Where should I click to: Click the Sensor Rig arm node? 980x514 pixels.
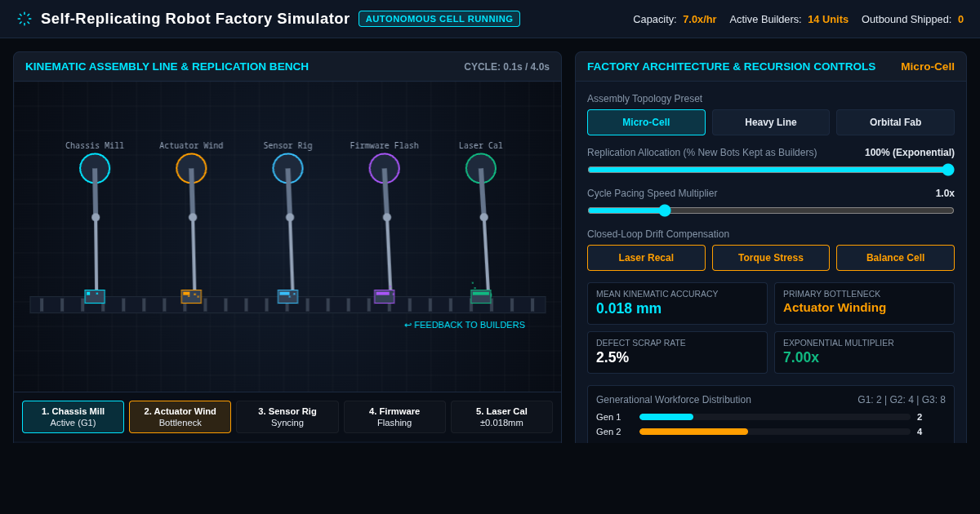[x=287, y=168]
